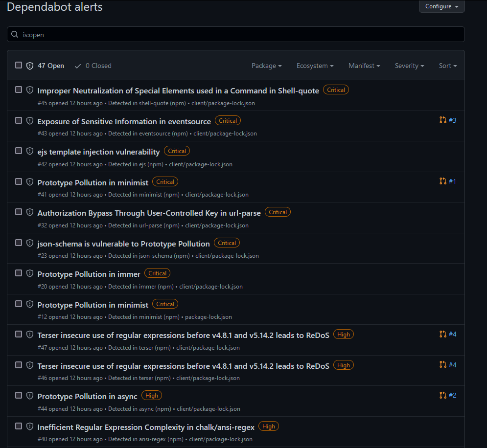
Task: Click shield icon of eventsource alert
Action: 30,121
